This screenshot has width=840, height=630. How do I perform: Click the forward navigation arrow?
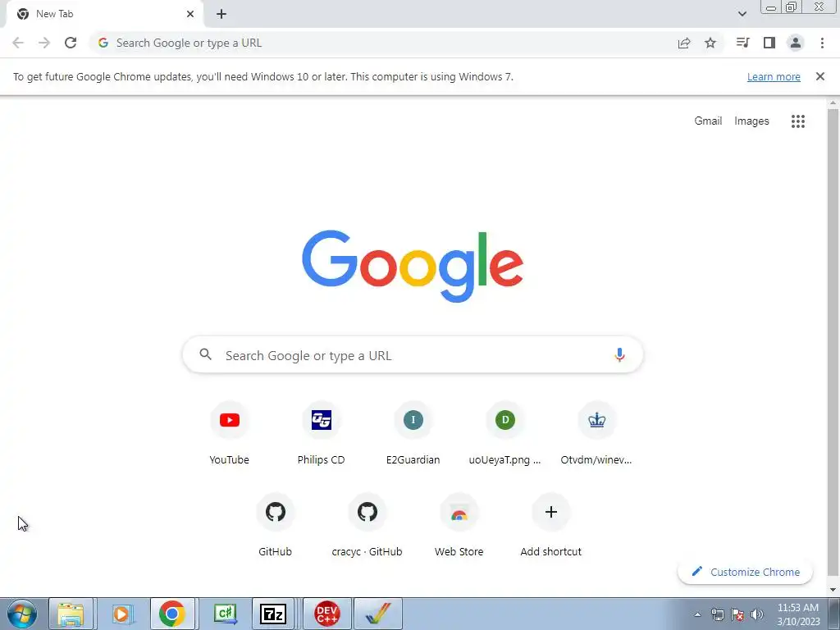(44, 43)
